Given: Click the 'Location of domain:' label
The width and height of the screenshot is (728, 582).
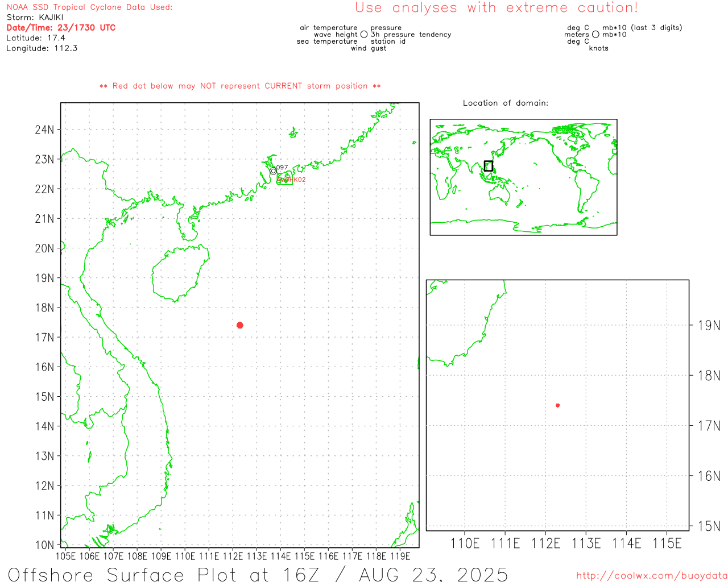Looking at the screenshot, I should coord(506,103).
